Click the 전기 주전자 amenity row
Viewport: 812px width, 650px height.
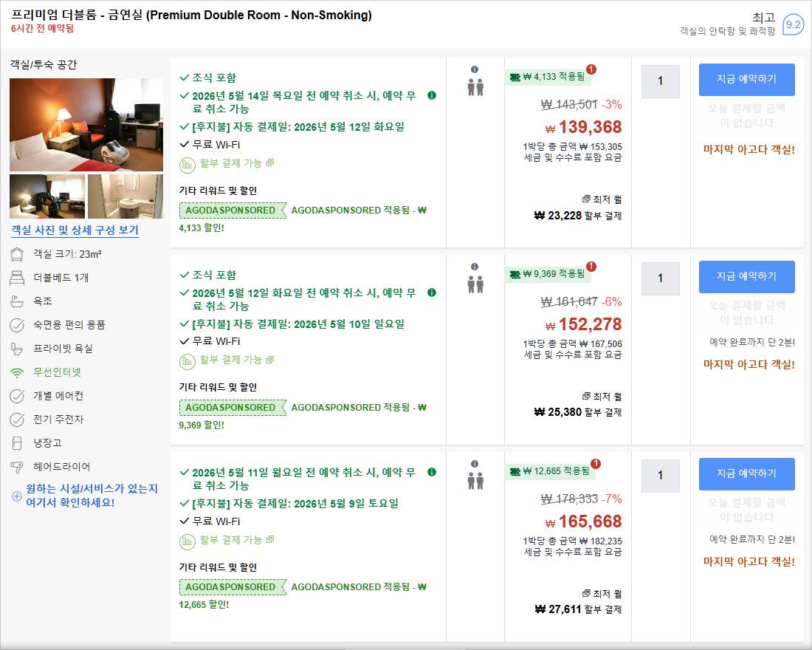click(47, 420)
